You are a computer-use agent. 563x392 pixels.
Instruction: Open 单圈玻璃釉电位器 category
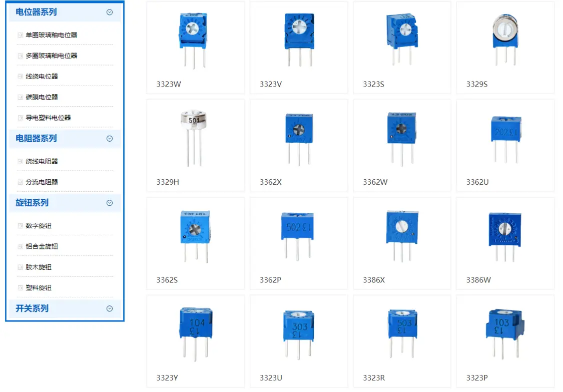coord(51,35)
